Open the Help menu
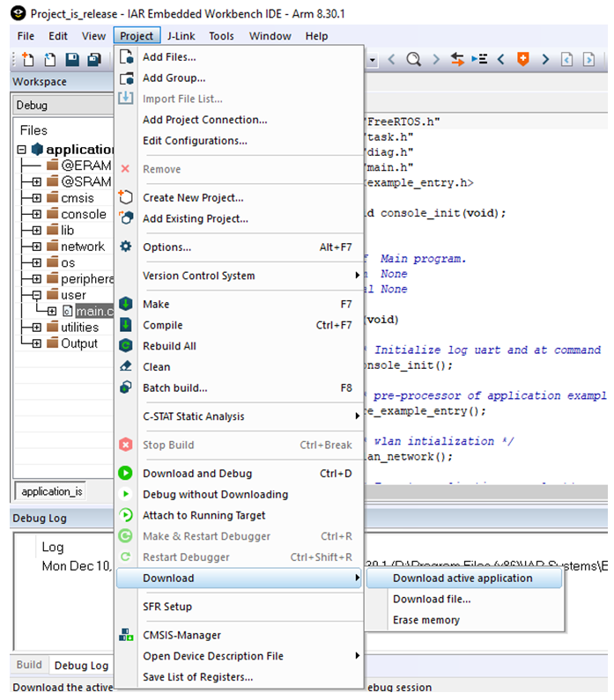Screen dimensions: 614x700 [316, 36]
